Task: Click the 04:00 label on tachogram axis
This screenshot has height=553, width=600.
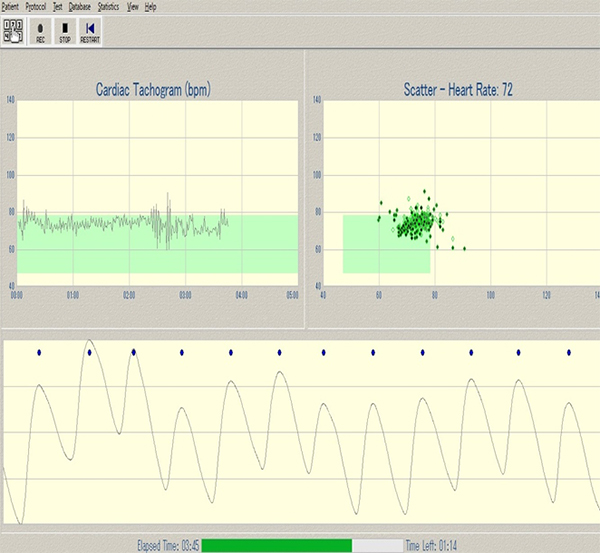Action: pyautogui.click(x=240, y=296)
